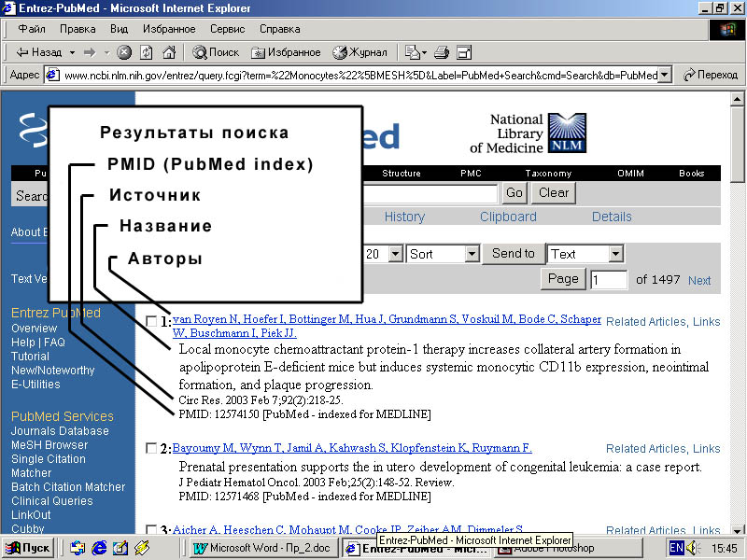Open the Journals Database sidebar link
Viewport: 747px width, 560px height.
[x=60, y=431]
